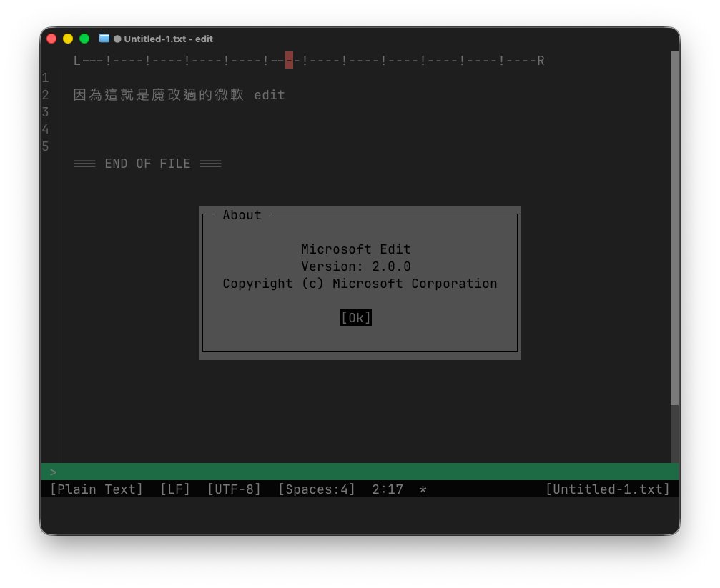Screen dimensions: 720x588
Task: Minimize the window with the yellow button
Action: 68,39
